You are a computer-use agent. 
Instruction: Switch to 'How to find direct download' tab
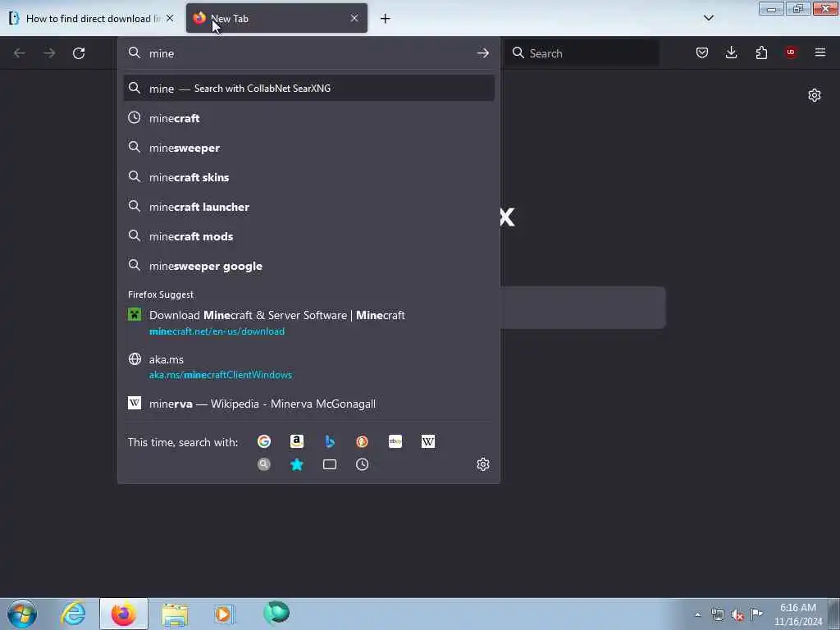point(92,18)
